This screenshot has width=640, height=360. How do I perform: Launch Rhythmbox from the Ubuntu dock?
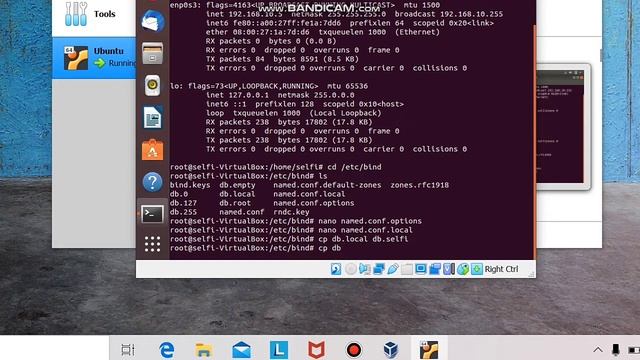point(152,85)
